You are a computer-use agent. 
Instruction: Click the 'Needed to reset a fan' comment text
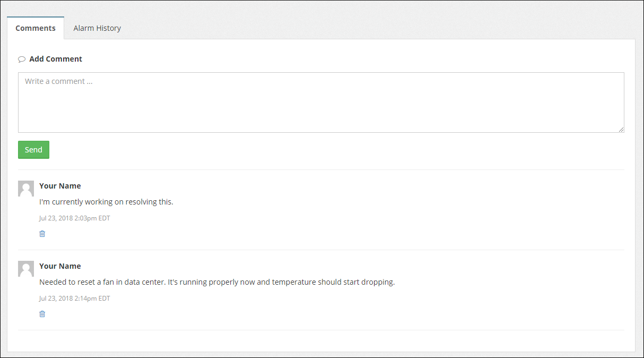217,282
